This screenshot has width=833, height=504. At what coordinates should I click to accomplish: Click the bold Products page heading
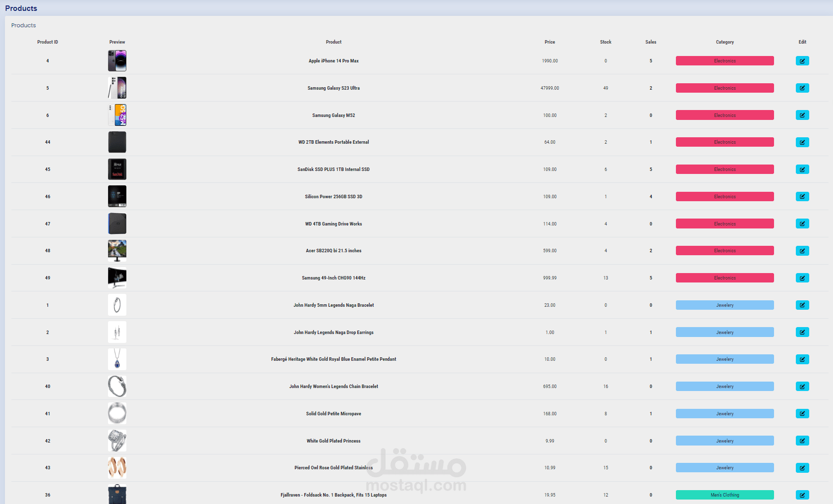coord(21,8)
